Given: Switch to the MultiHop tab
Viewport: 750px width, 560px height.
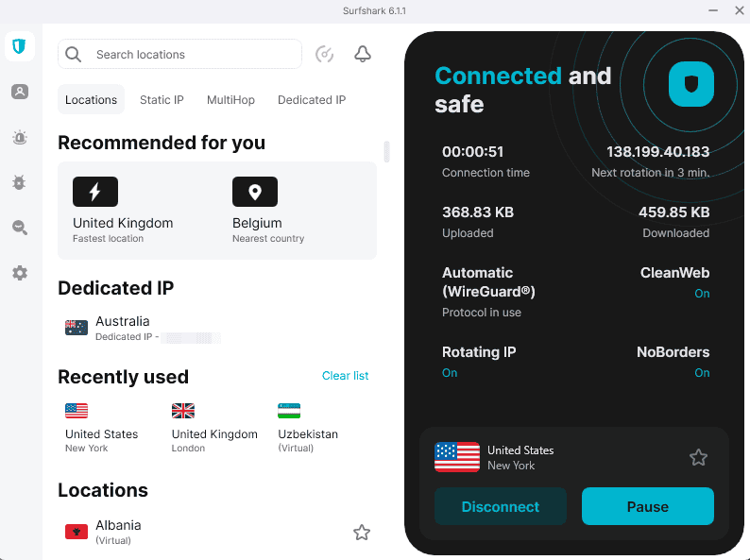Looking at the screenshot, I should pyautogui.click(x=230, y=100).
